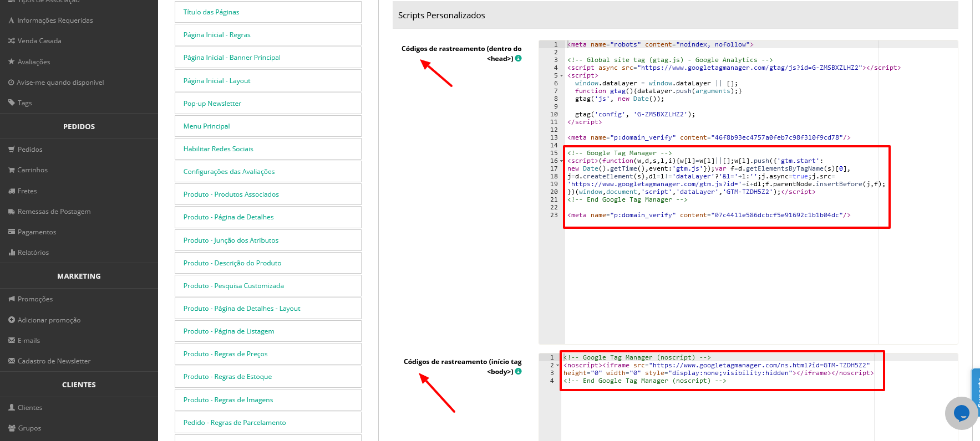The width and height of the screenshot is (980, 441).
Task: Click the Fretes truck icon
Action: 11,191
